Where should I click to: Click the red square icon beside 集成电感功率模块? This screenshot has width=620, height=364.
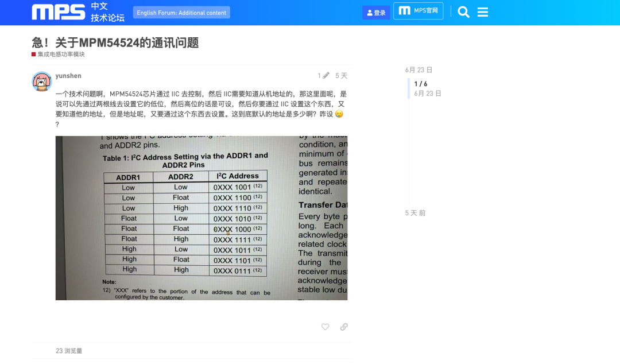33,54
